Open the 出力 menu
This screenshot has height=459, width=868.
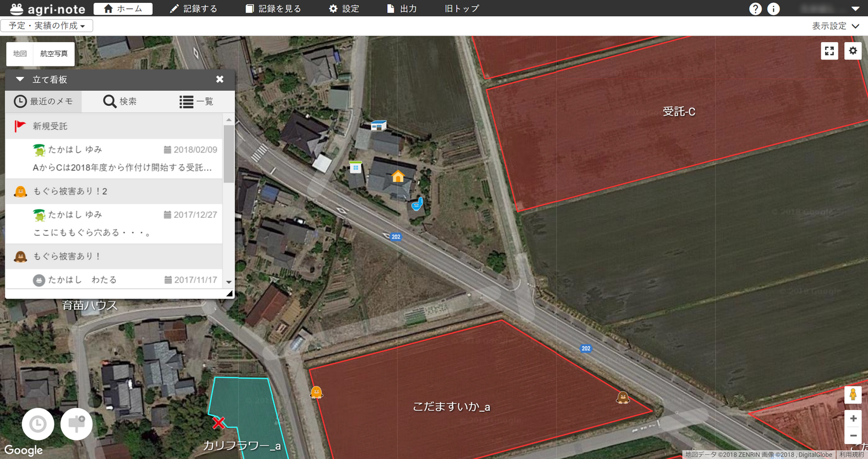click(x=401, y=9)
